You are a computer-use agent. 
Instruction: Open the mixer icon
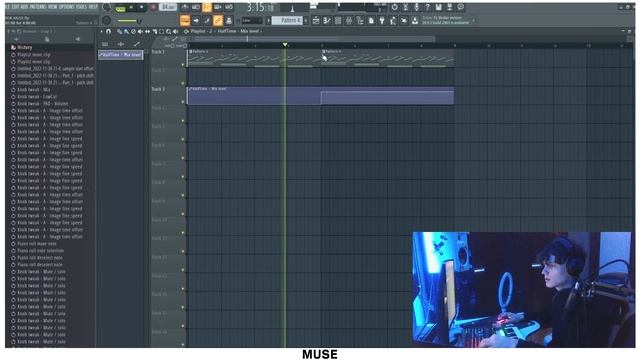[x=349, y=20]
